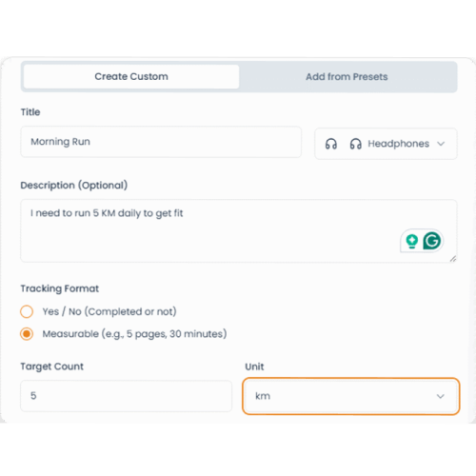Click the description box resize handle
Viewport: 476px width, 476px height.
[453, 259]
